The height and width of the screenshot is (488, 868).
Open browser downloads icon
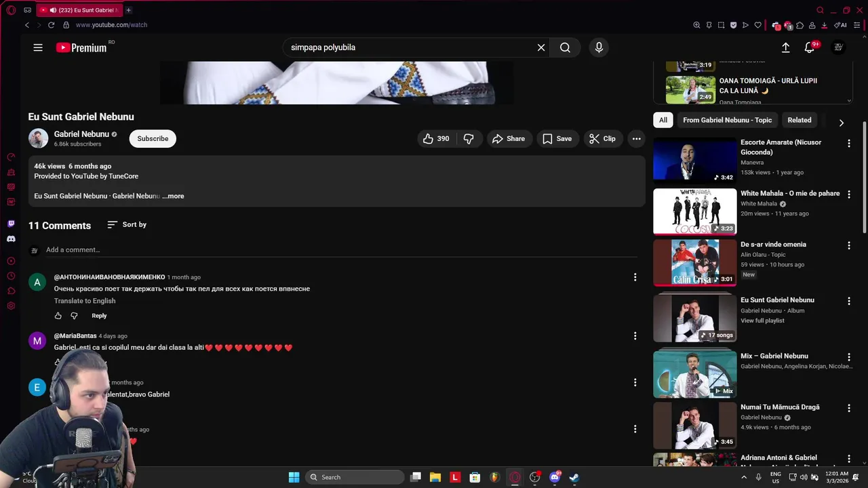coord(824,25)
